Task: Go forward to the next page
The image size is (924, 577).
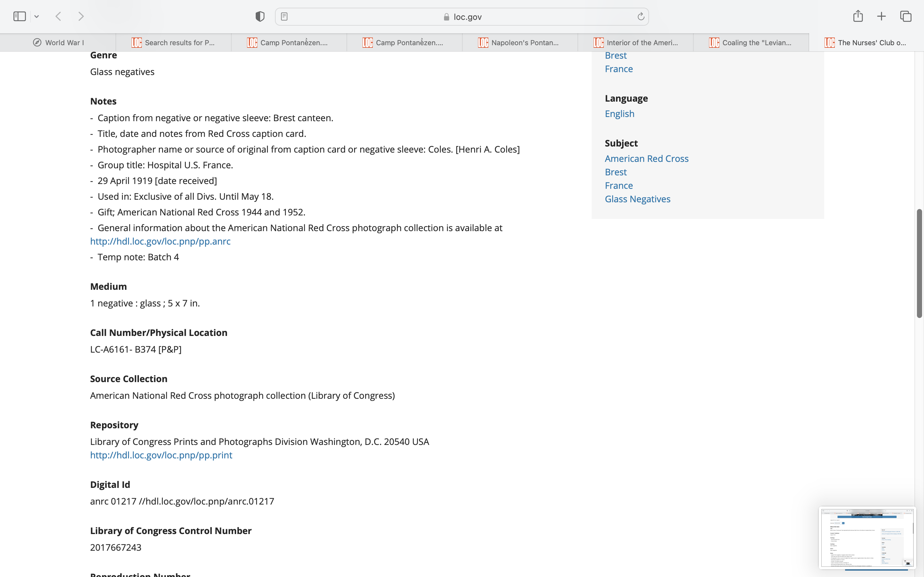Action: [x=81, y=16]
